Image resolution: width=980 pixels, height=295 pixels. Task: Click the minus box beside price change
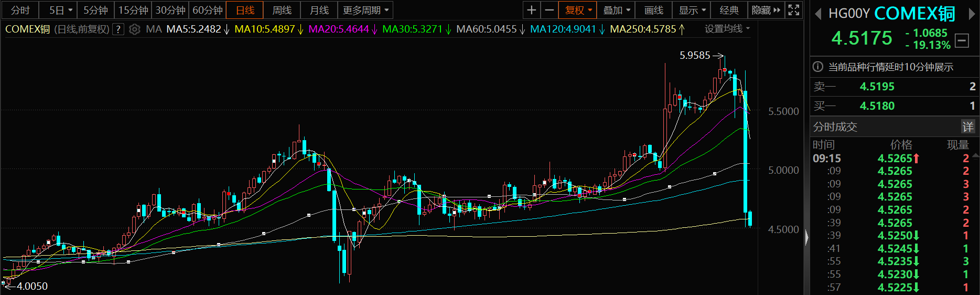[x=962, y=40]
